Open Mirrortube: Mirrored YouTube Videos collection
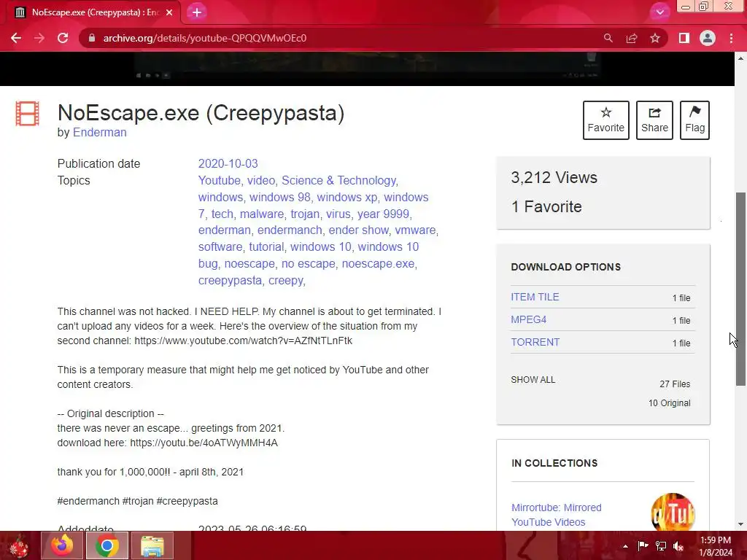Image resolution: width=747 pixels, height=560 pixels. point(556,515)
